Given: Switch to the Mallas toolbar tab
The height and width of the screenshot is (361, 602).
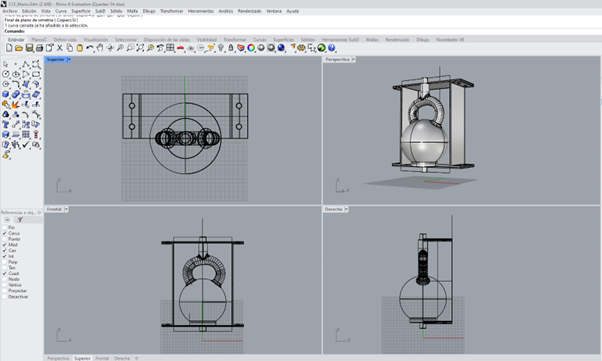Looking at the screenshot, I should [x=372, y=40].
